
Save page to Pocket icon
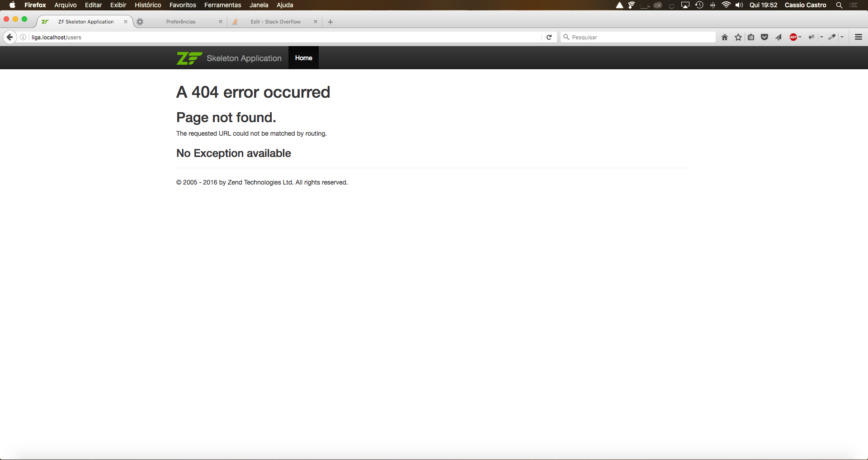pos(764,37)
